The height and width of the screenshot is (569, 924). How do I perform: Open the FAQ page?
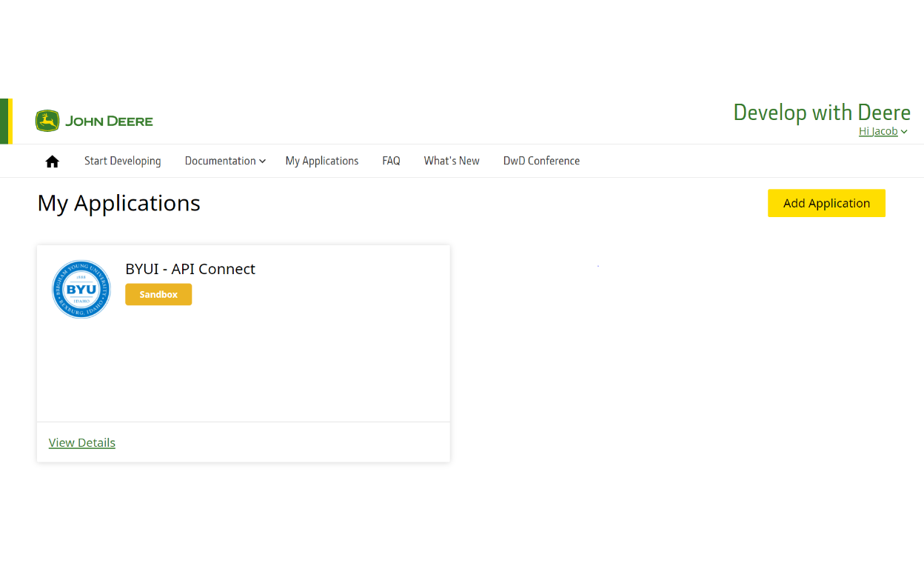pyautogui.click(x=391, y=161)
